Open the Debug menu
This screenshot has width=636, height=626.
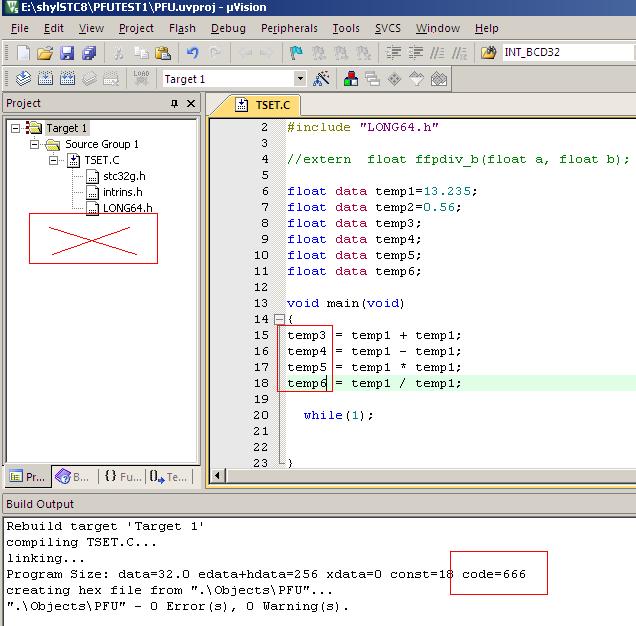click(228, 28)
